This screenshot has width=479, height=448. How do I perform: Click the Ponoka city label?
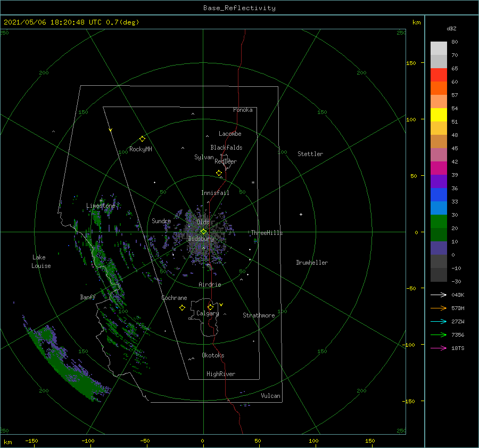click(243, 110)
